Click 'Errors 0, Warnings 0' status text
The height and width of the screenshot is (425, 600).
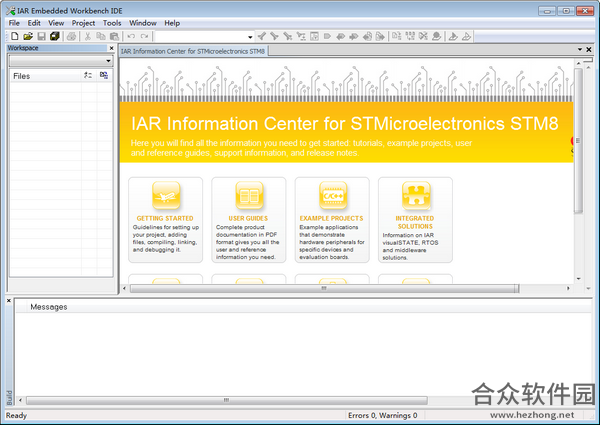pos(382,415)
